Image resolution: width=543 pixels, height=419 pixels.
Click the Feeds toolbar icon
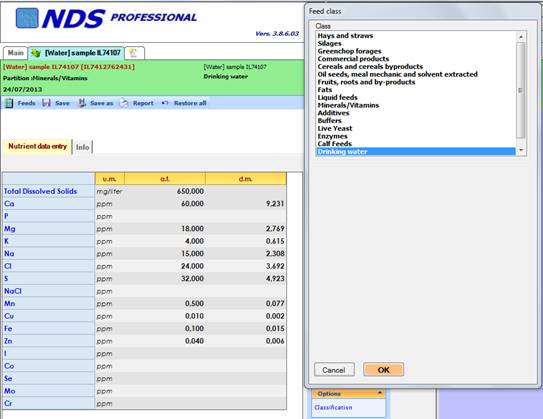(9, 103)
